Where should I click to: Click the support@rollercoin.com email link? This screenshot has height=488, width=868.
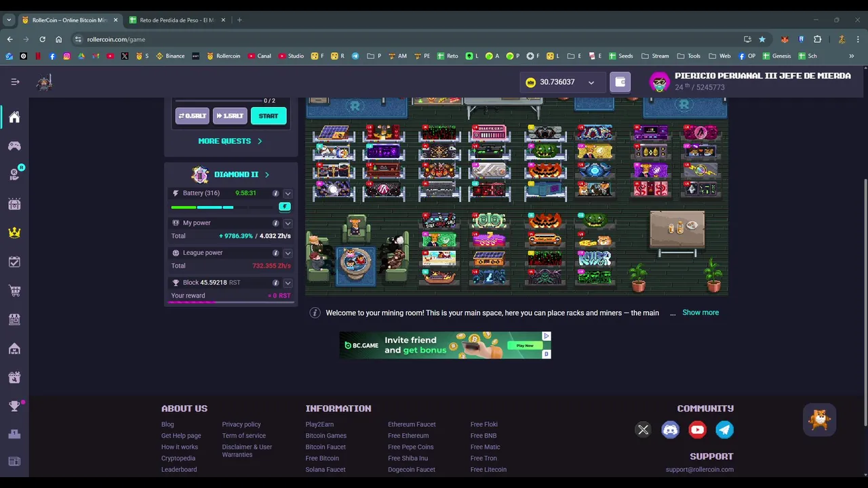pos(699,470)
